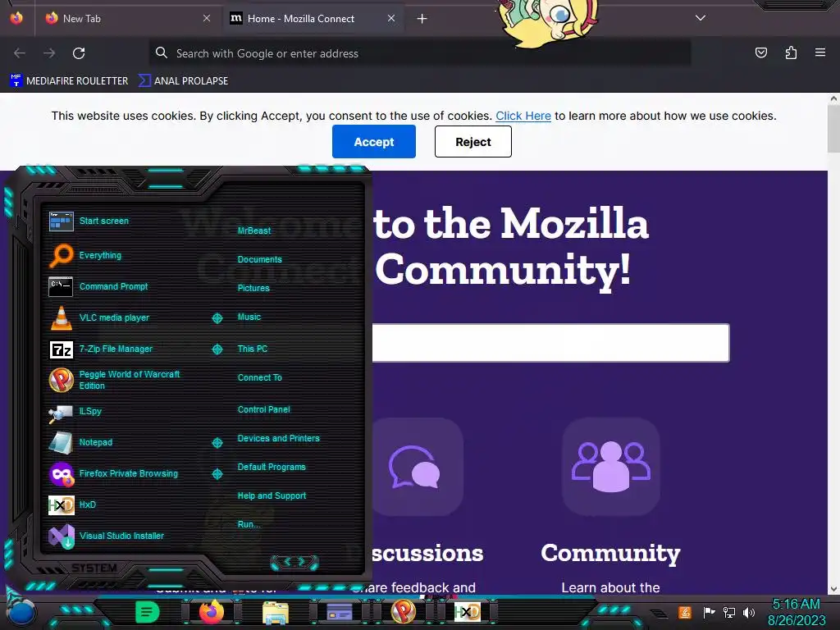Open the Firefox Private Browsing mask icon
Image resolution: width=840 pixels, height=630 pixels.
[x=61, y=474]
